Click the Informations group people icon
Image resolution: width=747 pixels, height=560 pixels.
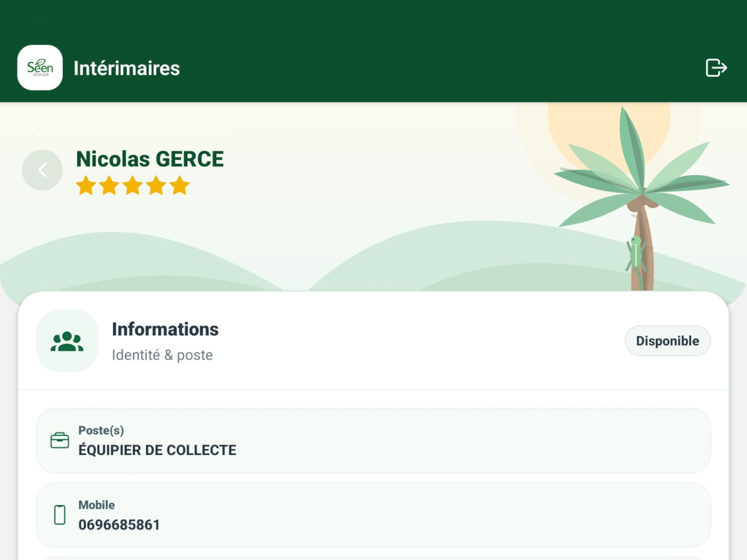click(x=67, y=341)
